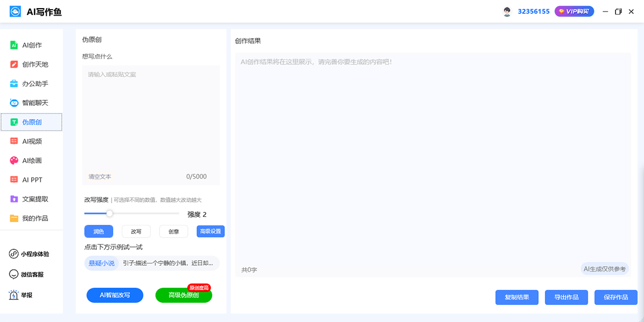Restore the AI写作鱼 window size
Viewport: 644px width, 322px height.
pos(618,11)
